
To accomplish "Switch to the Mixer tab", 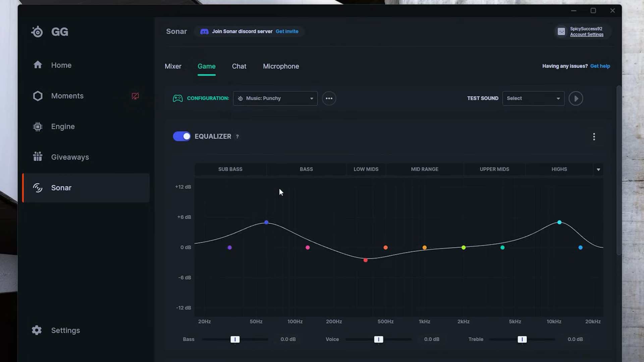I will click(x=173, y=66).
